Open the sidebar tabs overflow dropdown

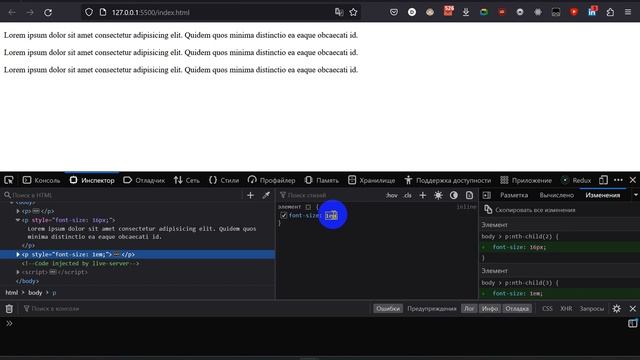636,195
